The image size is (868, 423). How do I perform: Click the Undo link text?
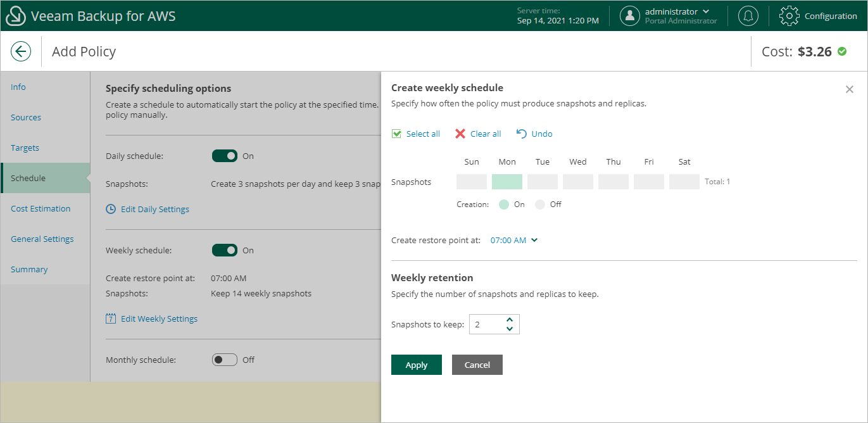(542, 134)
